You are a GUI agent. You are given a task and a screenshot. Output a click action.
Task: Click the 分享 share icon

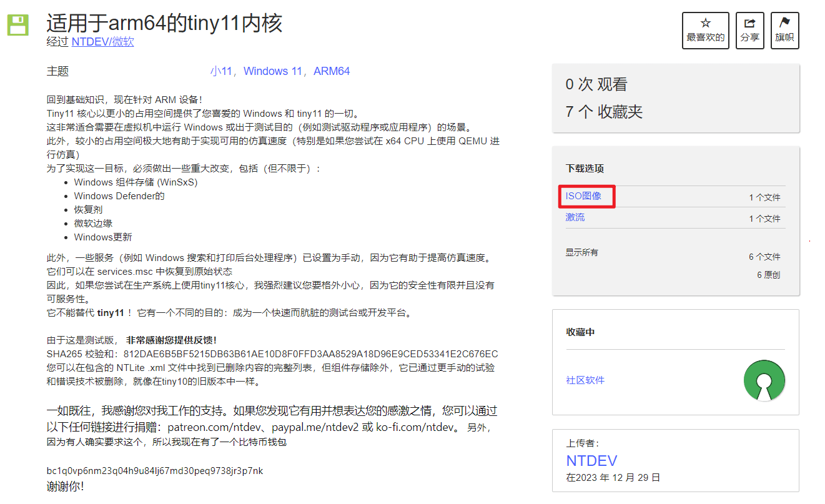(x=749, y=30)
